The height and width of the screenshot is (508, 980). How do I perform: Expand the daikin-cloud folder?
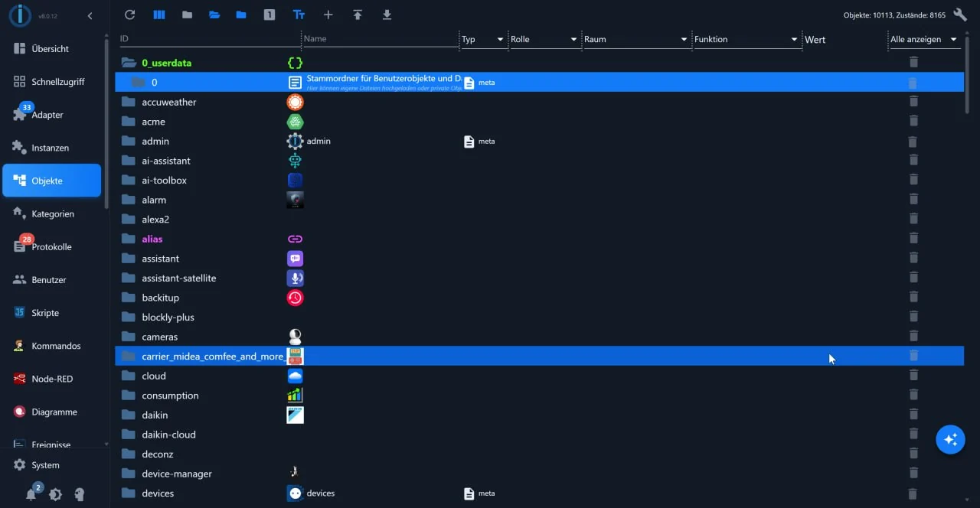pos(129,435)
